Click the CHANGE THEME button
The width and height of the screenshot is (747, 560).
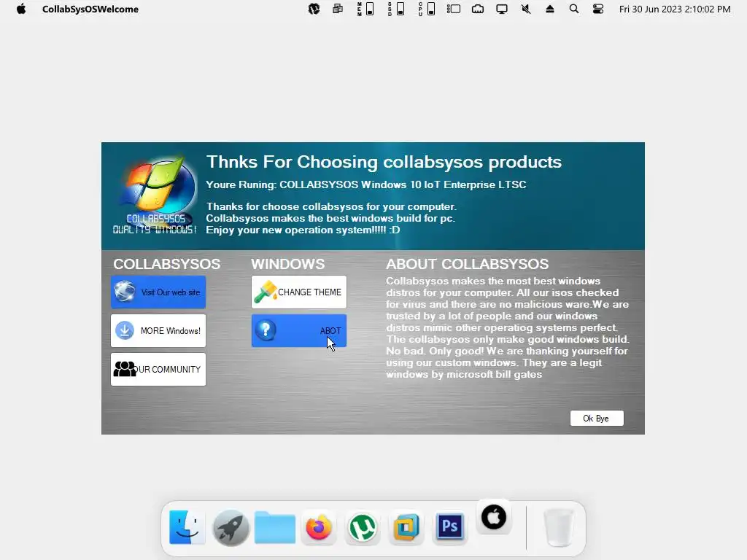[298, 292]
